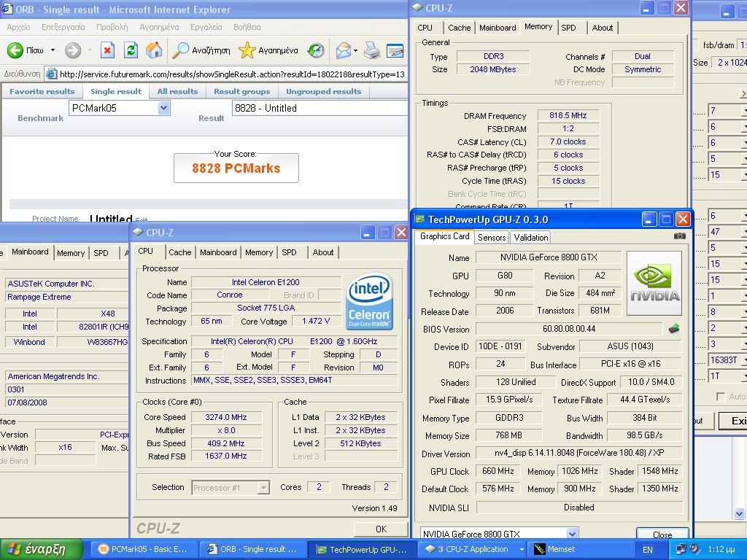
Task: Click the Edit page icon in IE toolbar
Action: [x=395, y=50]
